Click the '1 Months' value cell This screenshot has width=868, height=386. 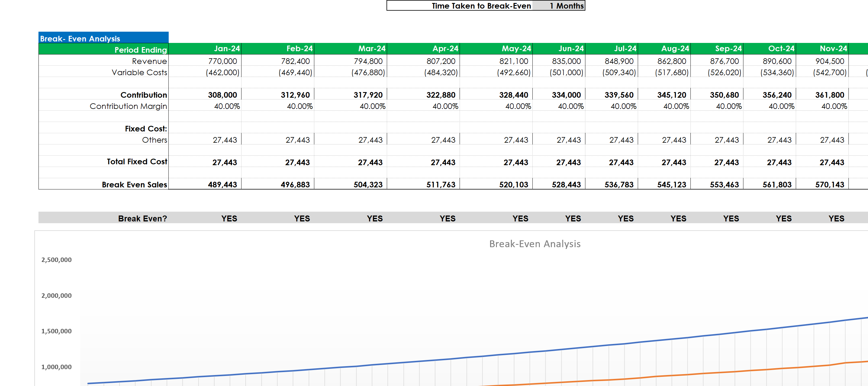pyautogui.click(x=559, y=6)
